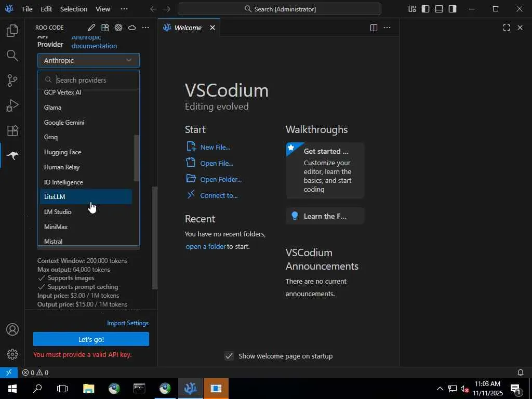Choose Google Gemini provider

[86, 123]
